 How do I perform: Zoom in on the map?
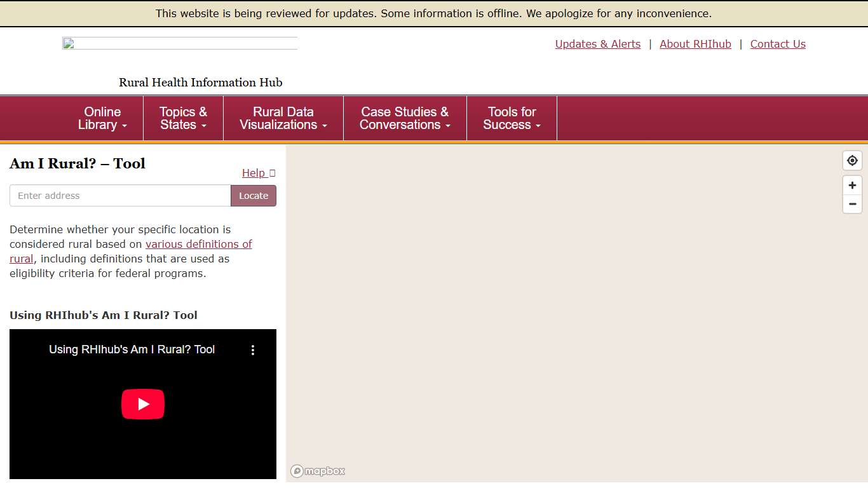852,186
